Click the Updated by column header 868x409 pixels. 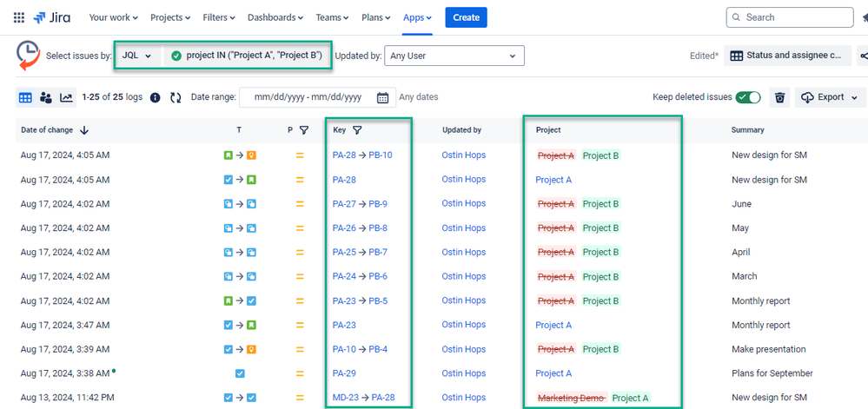[x=461, y=130]
